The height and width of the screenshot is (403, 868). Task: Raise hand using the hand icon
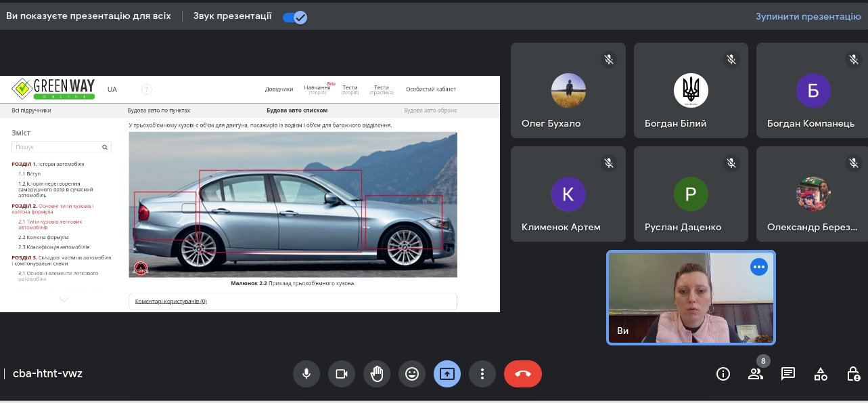[x=377, y=373]
